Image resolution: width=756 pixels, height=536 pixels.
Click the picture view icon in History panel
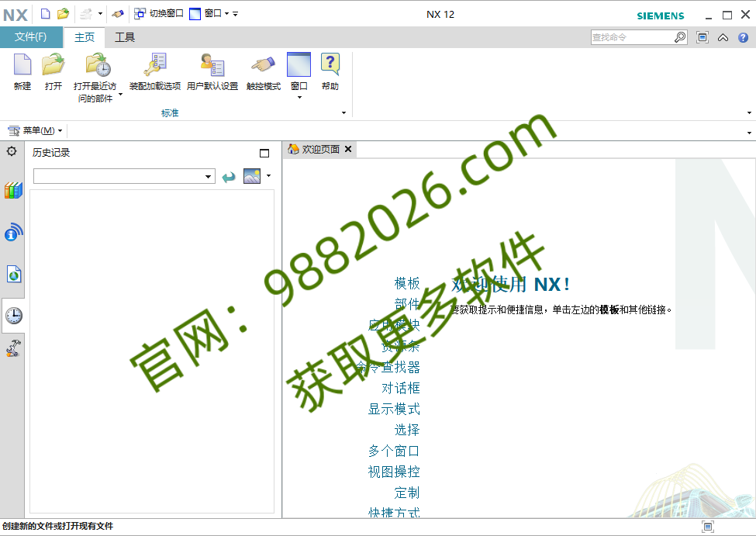pos(252,176)
